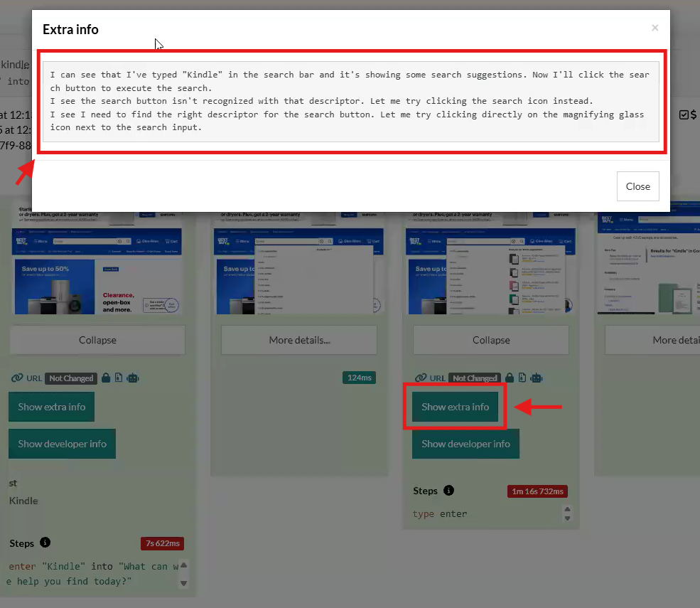Click the Steps info icon beside 7s 622ms
The height and width of the screenshot is (608, 700).
45,543
